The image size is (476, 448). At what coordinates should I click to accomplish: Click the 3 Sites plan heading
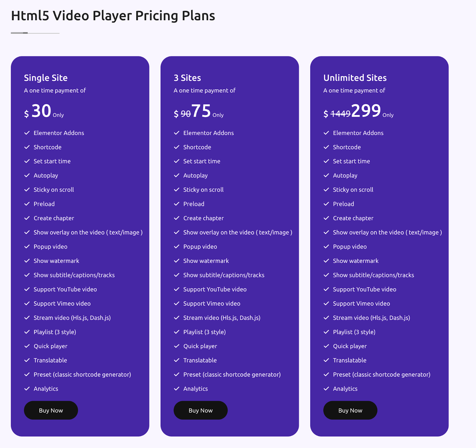(187, 78)
